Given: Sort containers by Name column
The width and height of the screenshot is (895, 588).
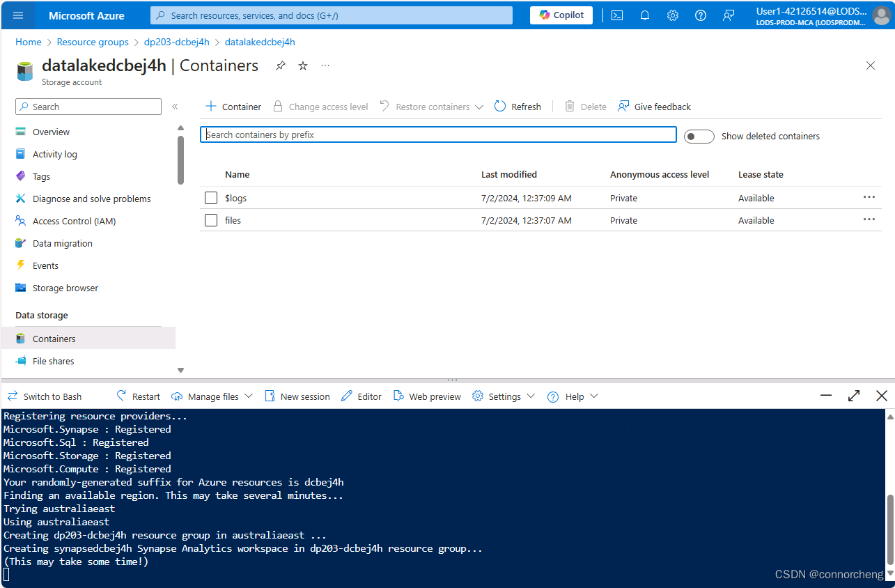Looking at the screenshot, I should pos(237,174).
